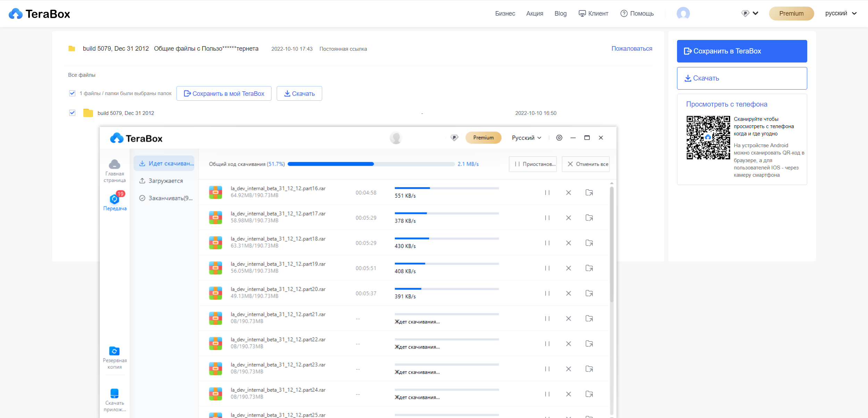Click Скачать приложение sidebar icon
The height and width of the screenshot is (418, 868).
click(115, 400)
